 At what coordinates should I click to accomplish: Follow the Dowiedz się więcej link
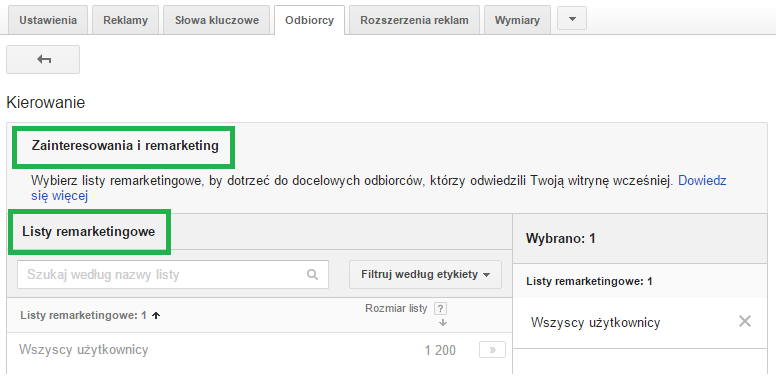pos(702,181)
